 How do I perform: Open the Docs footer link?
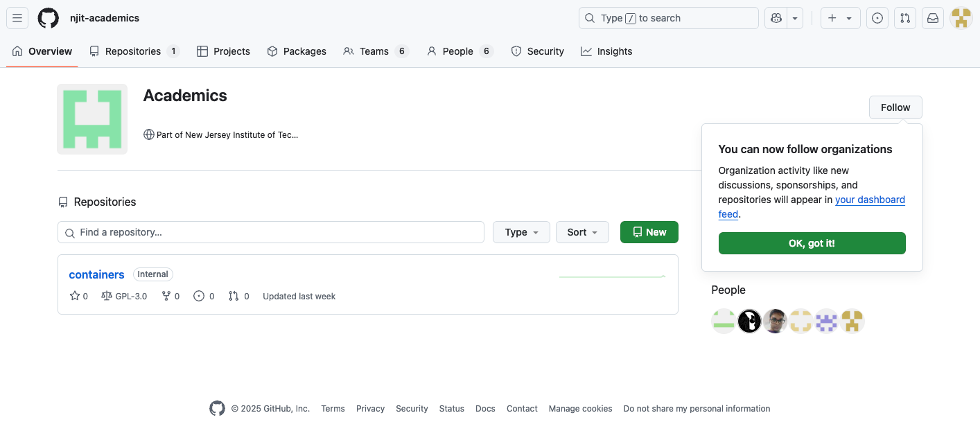pos(485,409)
